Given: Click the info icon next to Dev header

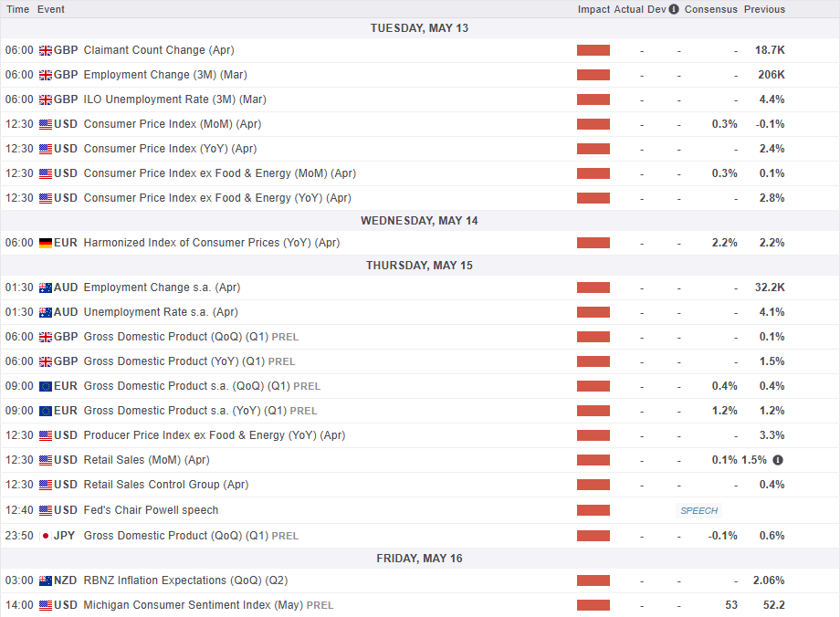Looking at the screenshot, I should pos(674,9).
